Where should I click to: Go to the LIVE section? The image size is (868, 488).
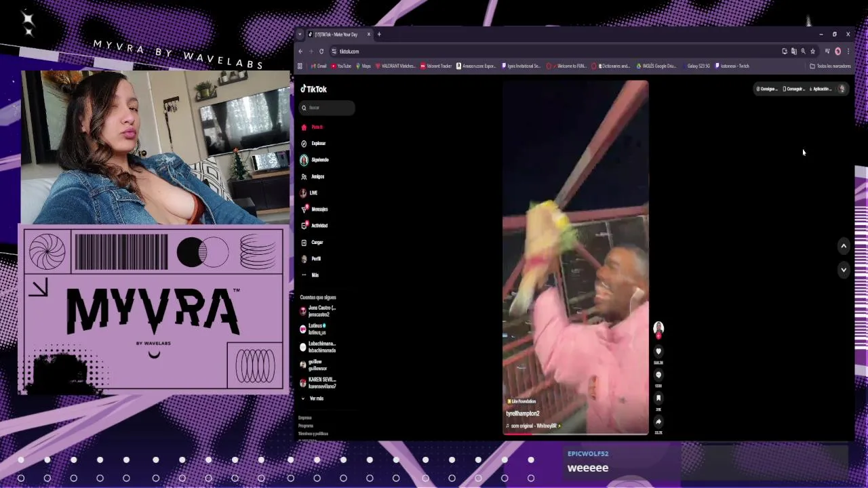pyautogui.click(x=309, y=192)
